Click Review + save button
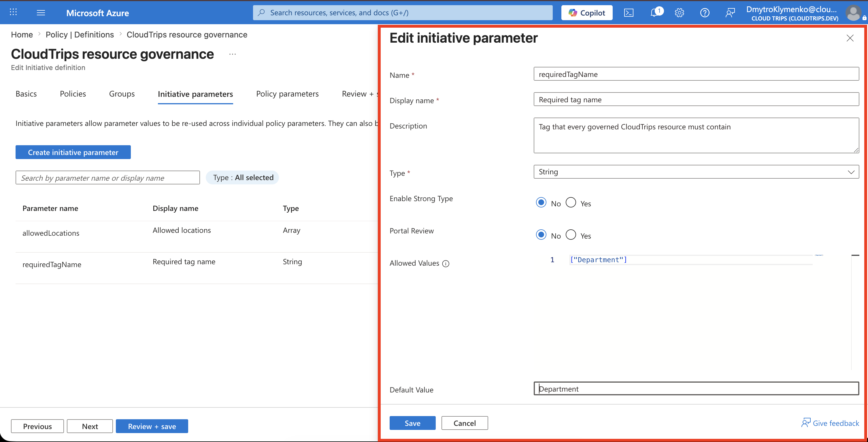 [152, 426]
